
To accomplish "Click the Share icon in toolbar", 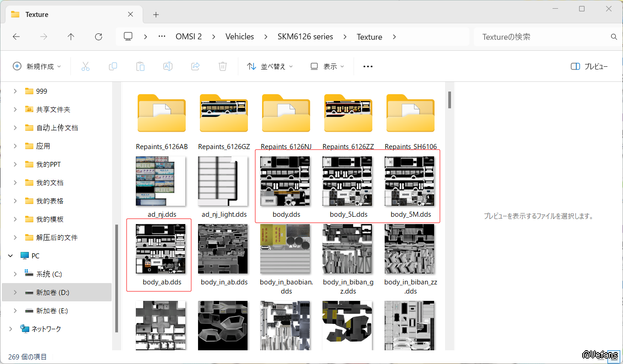I will tap(195, 66).
